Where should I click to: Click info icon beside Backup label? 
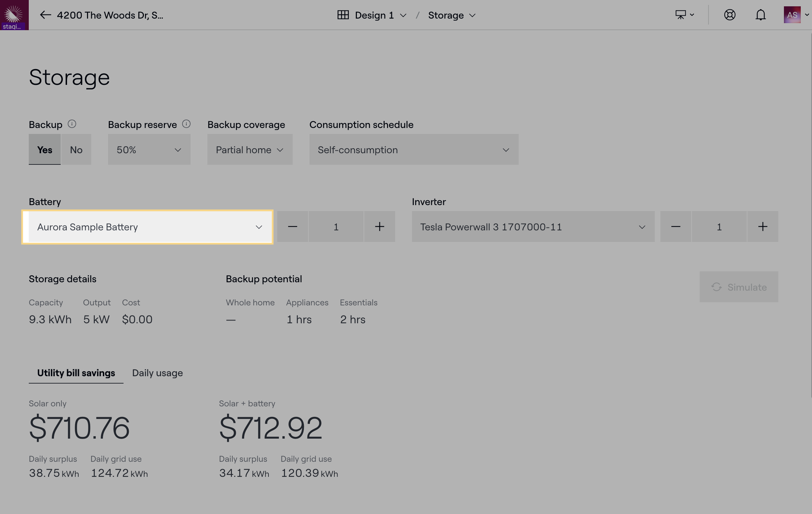click(x=72, y=124)
